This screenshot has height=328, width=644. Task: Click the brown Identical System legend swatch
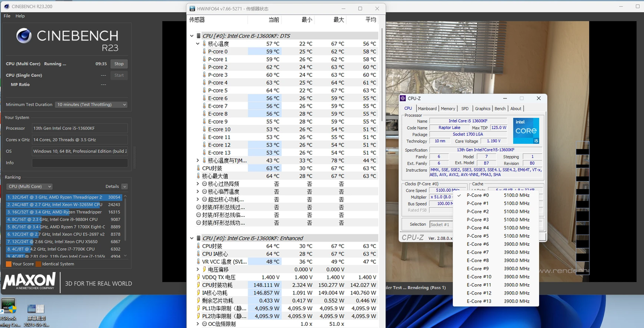click(38, 264)
